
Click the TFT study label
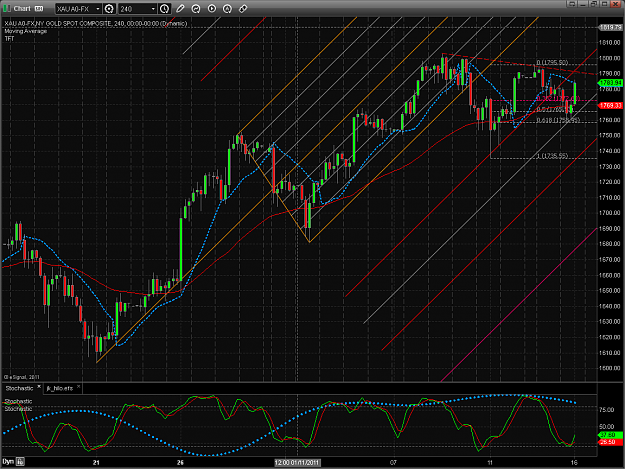coord(9,39)
